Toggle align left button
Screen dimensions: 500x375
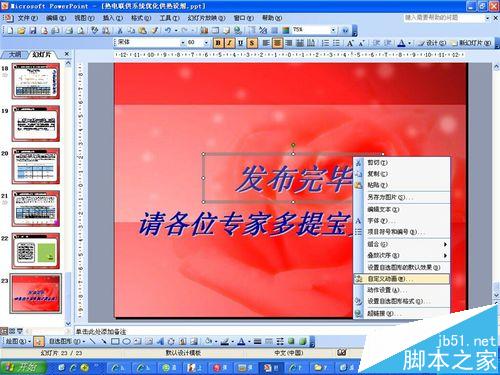pos(266,43)
